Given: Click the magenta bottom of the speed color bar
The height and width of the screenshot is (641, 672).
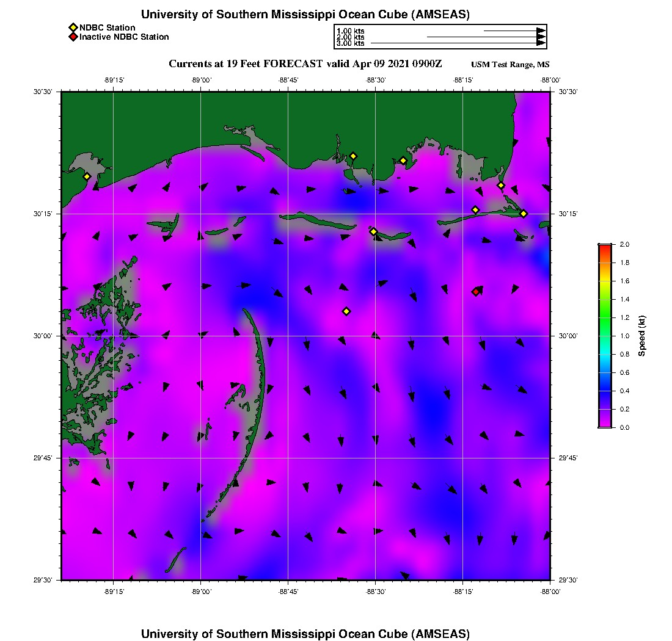Looking at the screenshot, I should click(x=605, y=425).
